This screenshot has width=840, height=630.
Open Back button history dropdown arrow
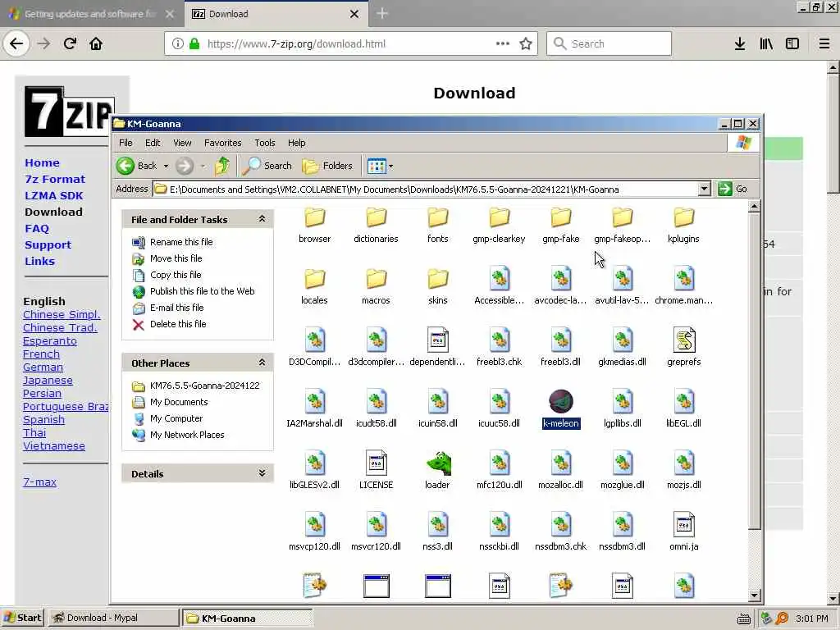(x=166, y=166)
